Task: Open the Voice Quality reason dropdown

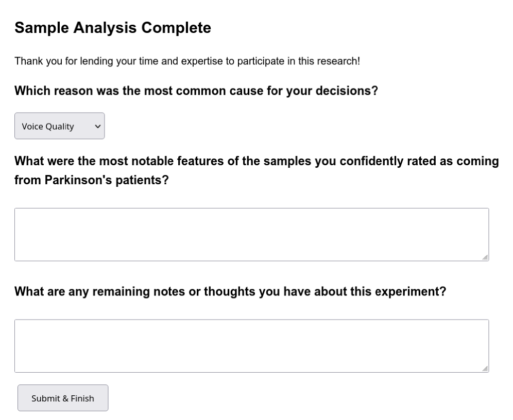Action: point(59,126)
